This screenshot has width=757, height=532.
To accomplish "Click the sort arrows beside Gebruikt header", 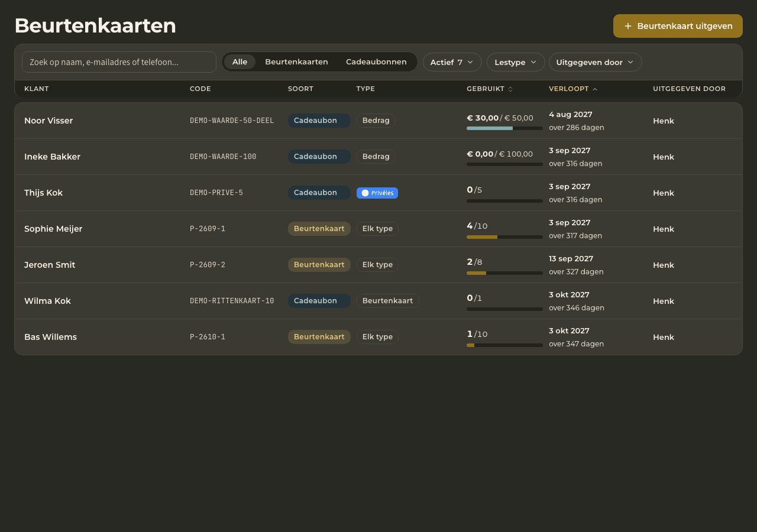I will point(510,89).
